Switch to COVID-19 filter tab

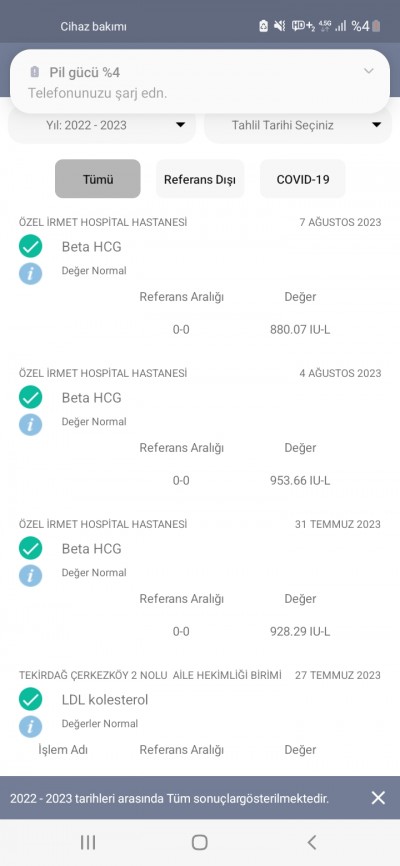tap(303, 179)
